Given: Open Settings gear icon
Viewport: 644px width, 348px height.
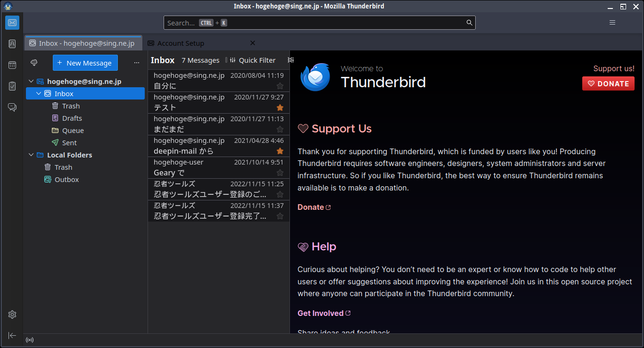Looking at the screenshot, I should pyautogui.click(x=12, y=315).
